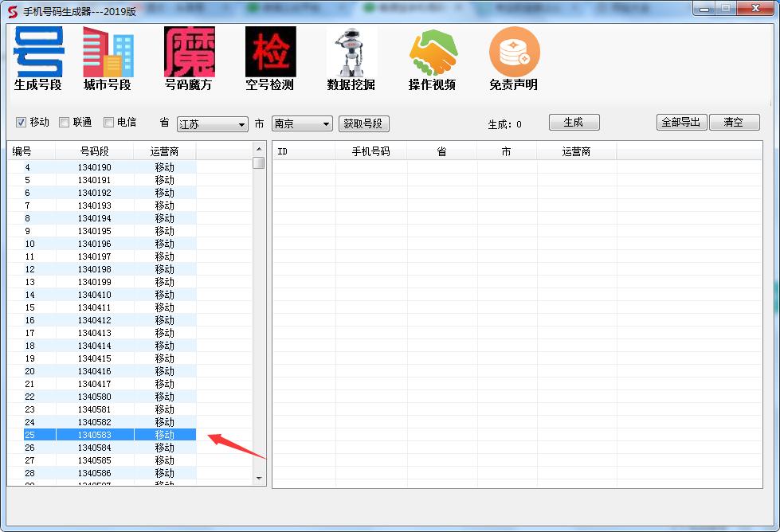Click the 全部导出 button
This screenshot has width=780, height=532.
(x=681, y=123)
